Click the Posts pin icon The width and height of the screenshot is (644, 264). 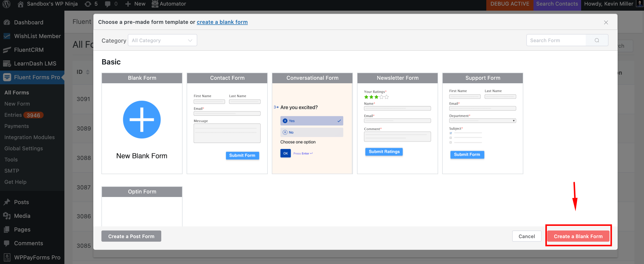coord(7,202)
